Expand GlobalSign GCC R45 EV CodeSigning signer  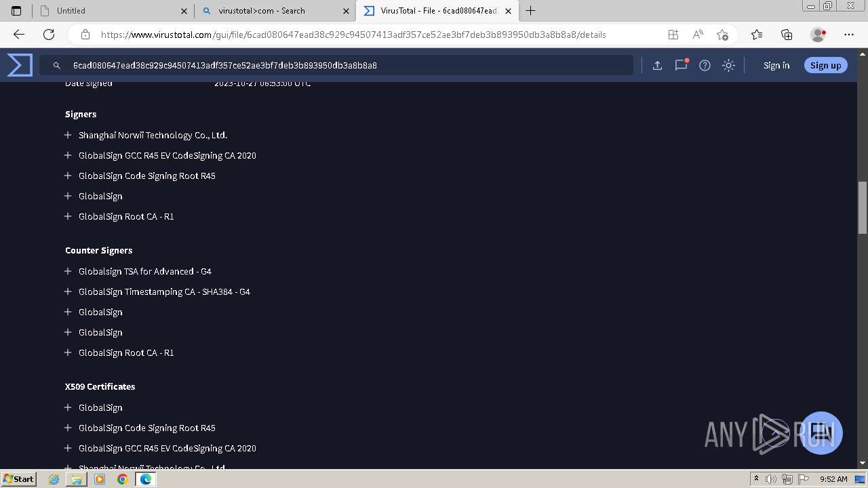pyautogui.click(x=68, y=155)
